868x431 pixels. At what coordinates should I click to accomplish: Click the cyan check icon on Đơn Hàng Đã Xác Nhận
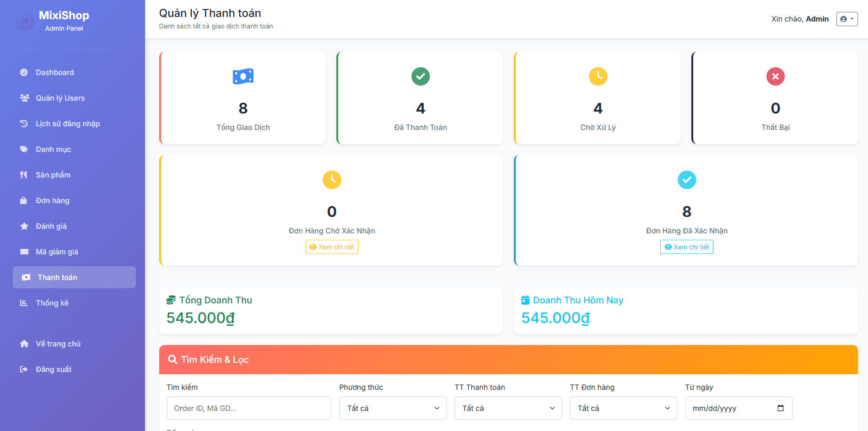click(687, 180)
